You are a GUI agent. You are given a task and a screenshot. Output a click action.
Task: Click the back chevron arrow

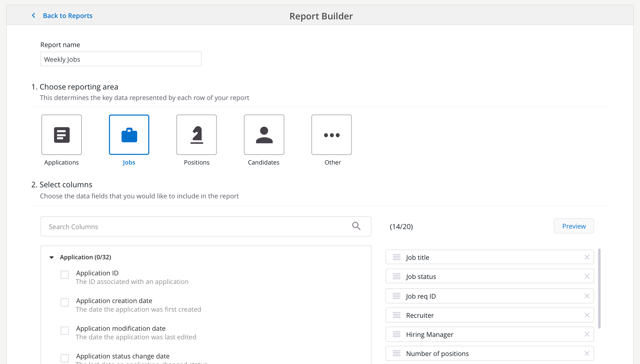34,16
